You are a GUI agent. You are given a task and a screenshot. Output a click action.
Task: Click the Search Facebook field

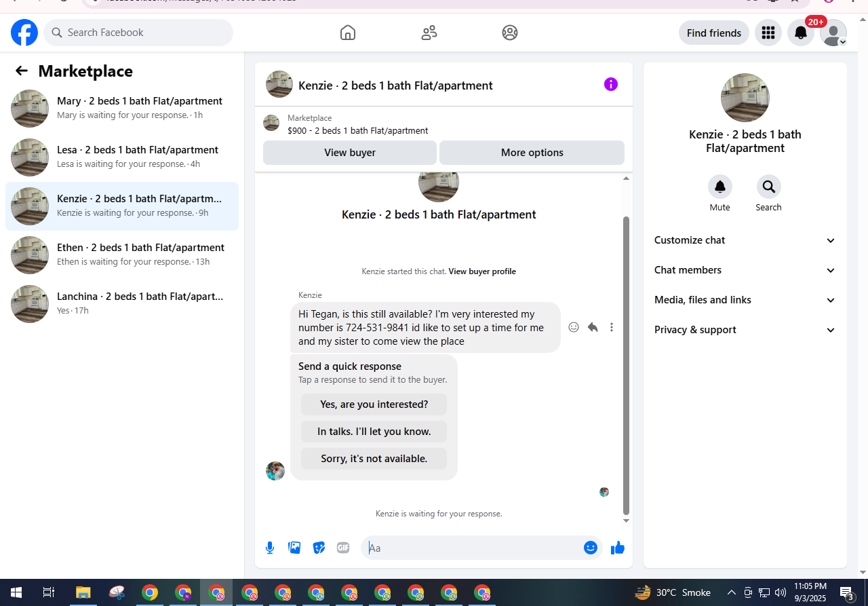[138, 33]
